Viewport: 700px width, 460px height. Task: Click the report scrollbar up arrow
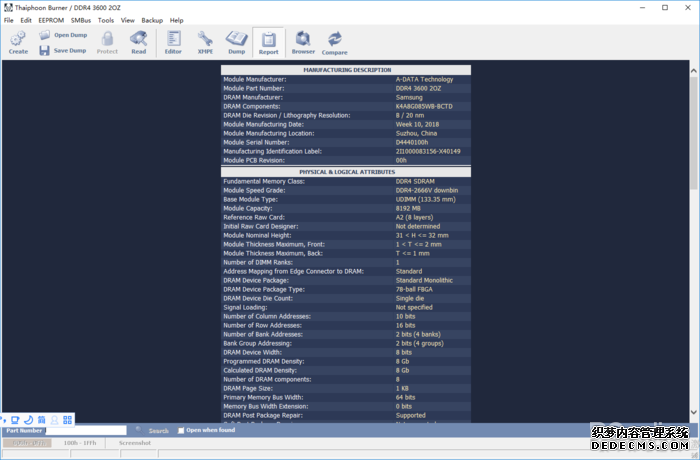(x=693, y=71)
